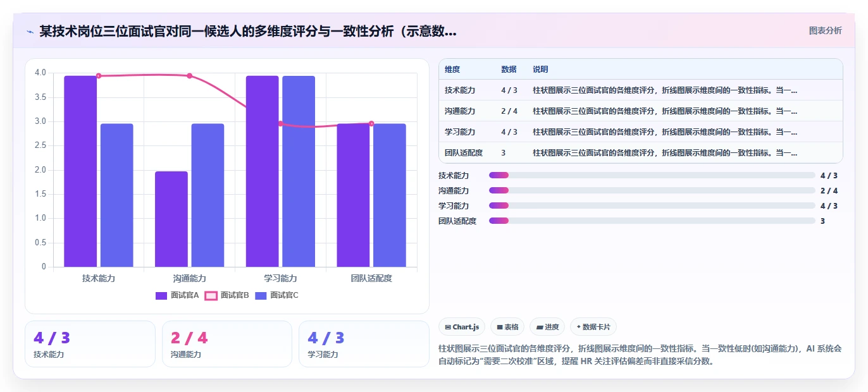868x392 pixels.
Task: Toggle 面试官C in the chart legend
Action: [x=276, y=295]
